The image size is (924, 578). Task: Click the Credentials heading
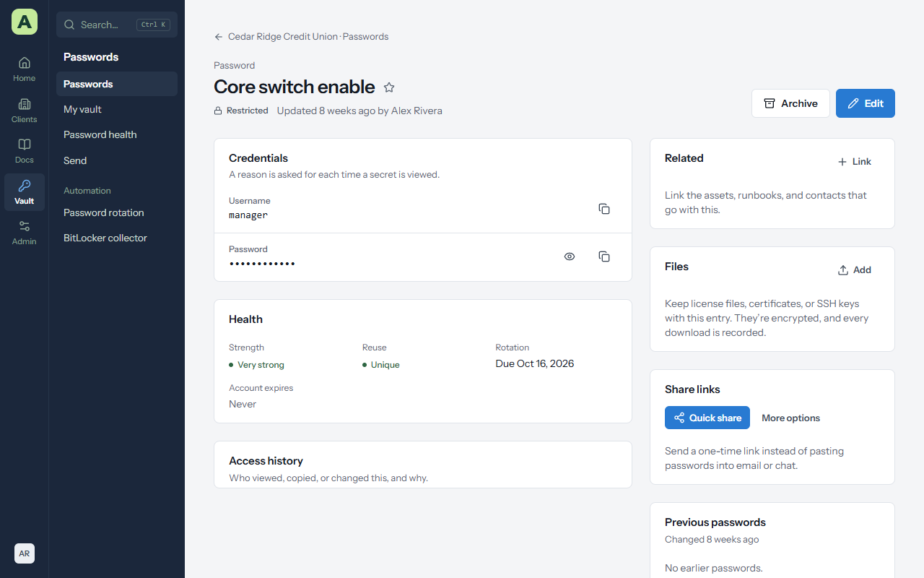tap(258, 158)
